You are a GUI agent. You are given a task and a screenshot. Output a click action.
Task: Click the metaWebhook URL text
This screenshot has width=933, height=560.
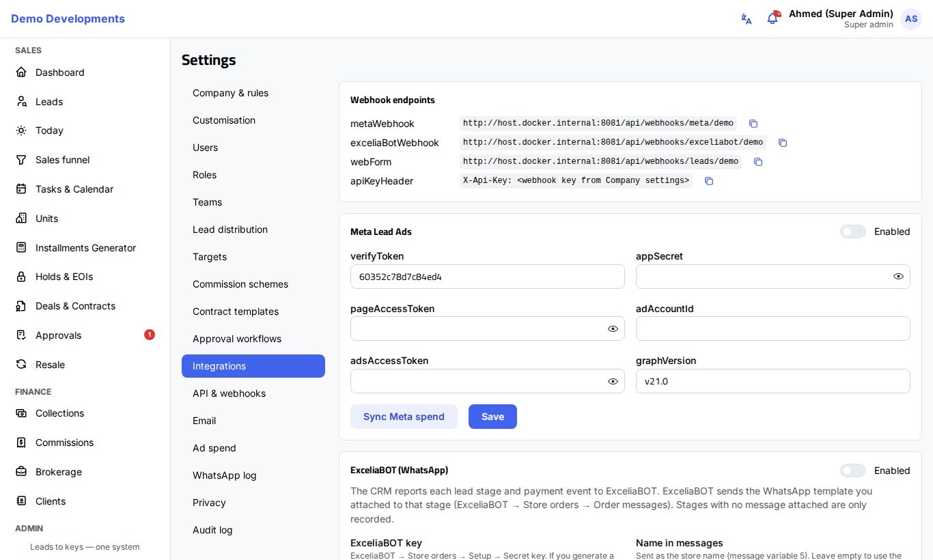(x=598, y=124)
